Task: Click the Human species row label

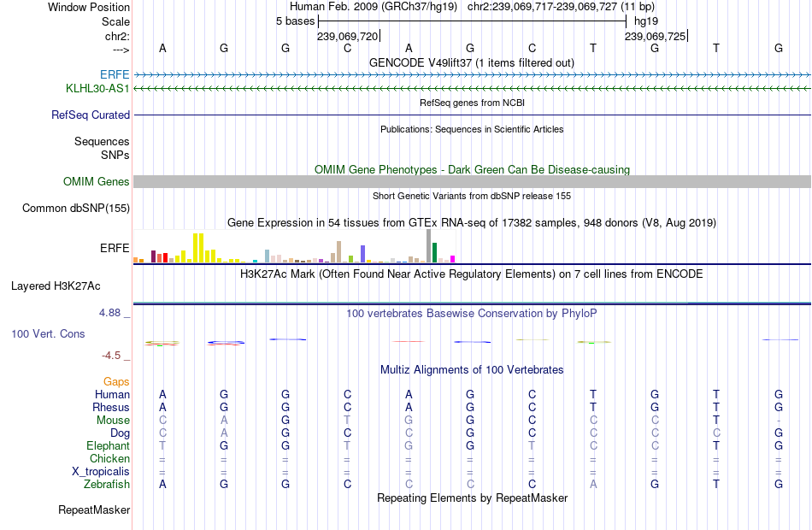Action: (x=112, y=395)
